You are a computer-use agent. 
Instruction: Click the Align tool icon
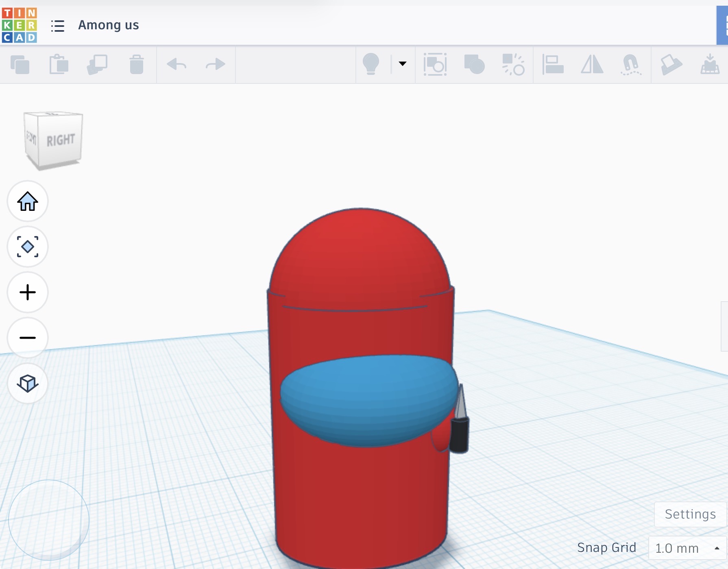pos(553,64)
